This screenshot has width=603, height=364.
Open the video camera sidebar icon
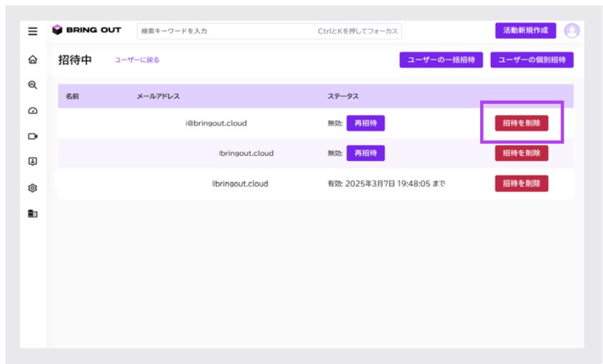pos(32,136)
